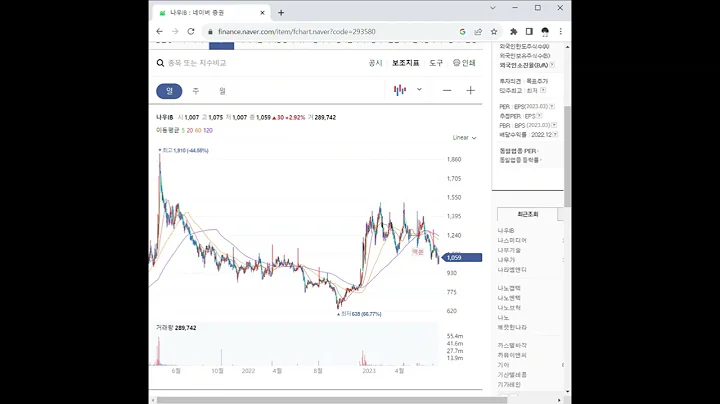Image resolution: width=720 pixels, height=404 pixels.
Task: Click help icon next to PBR BPS(2023.03)
Action: point(554,125)
